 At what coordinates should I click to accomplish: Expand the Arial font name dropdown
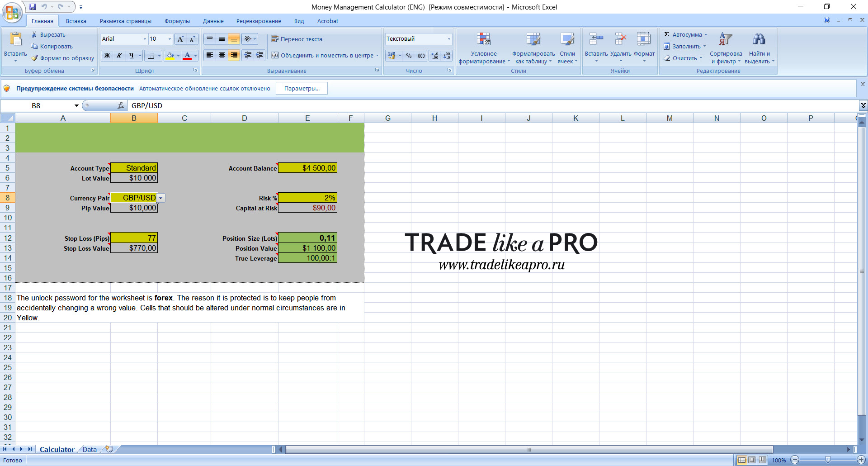tap(145, 39)
